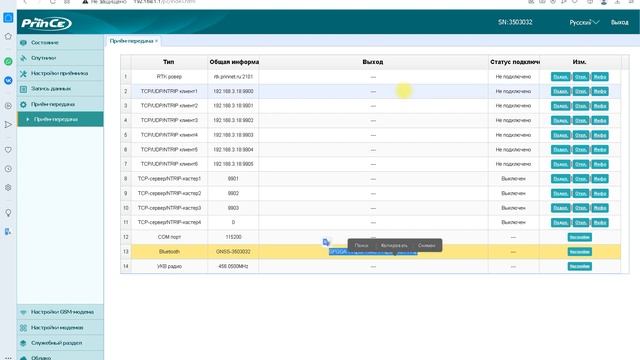The width and height of the screenshot is (640, 360).
Task: Open the heart bookmarks icon in the sidebar
Action: pos(8,150)
